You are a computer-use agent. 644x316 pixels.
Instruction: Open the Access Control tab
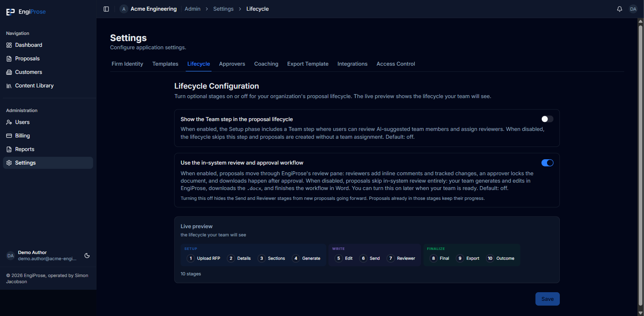point(396,64)
